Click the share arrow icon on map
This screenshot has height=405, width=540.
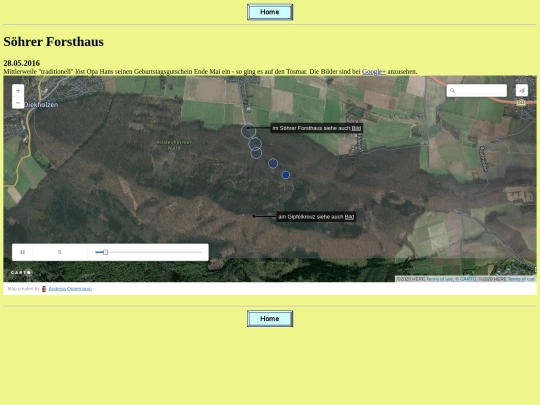point(522,91)
